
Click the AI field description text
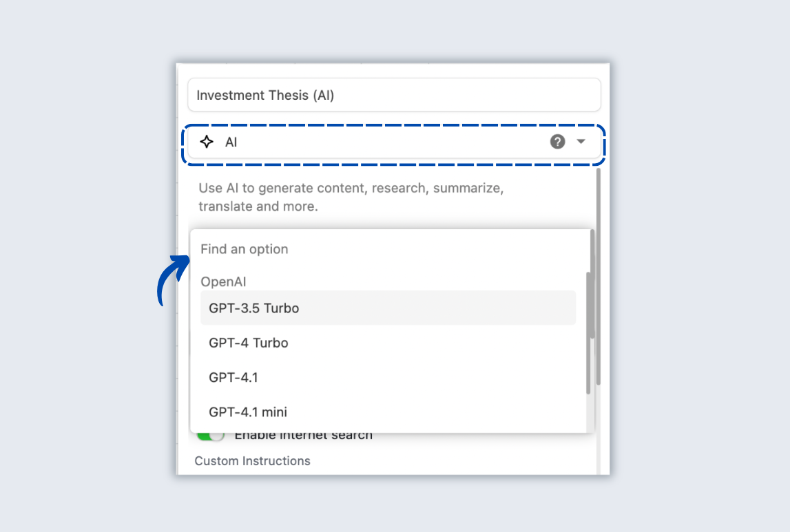pos(351,197)
